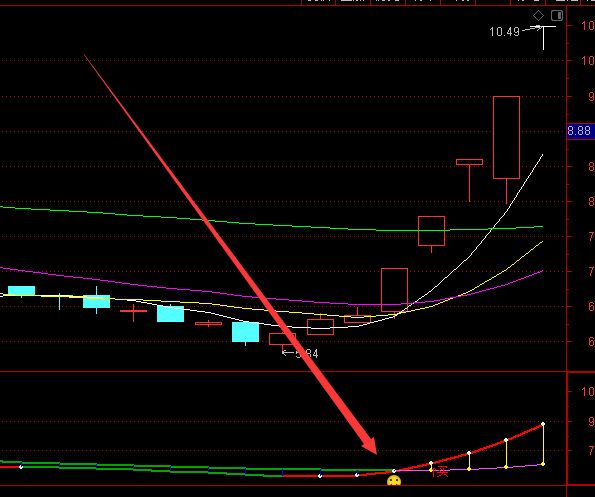Screen dimensions: 595x497
Task: Select the 10.49 high price label
Action: point(504,32)
